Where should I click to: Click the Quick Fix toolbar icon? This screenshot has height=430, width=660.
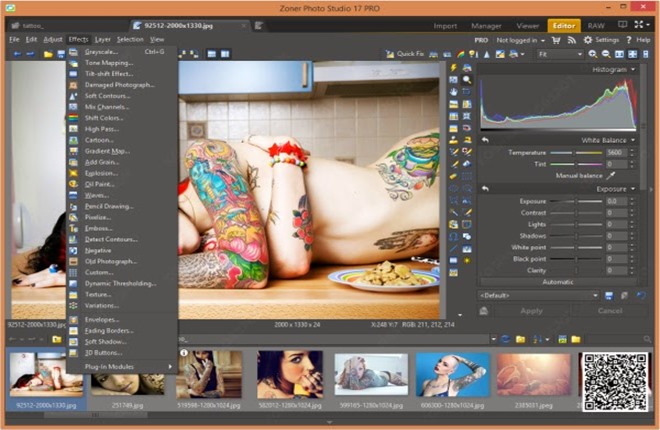click(405, 54)
